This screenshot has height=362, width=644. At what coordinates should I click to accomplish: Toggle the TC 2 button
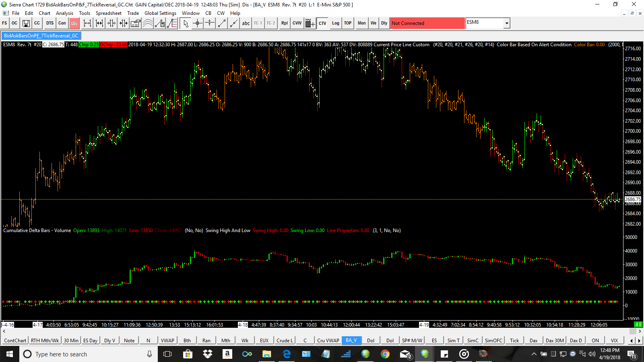click(271, 23)
